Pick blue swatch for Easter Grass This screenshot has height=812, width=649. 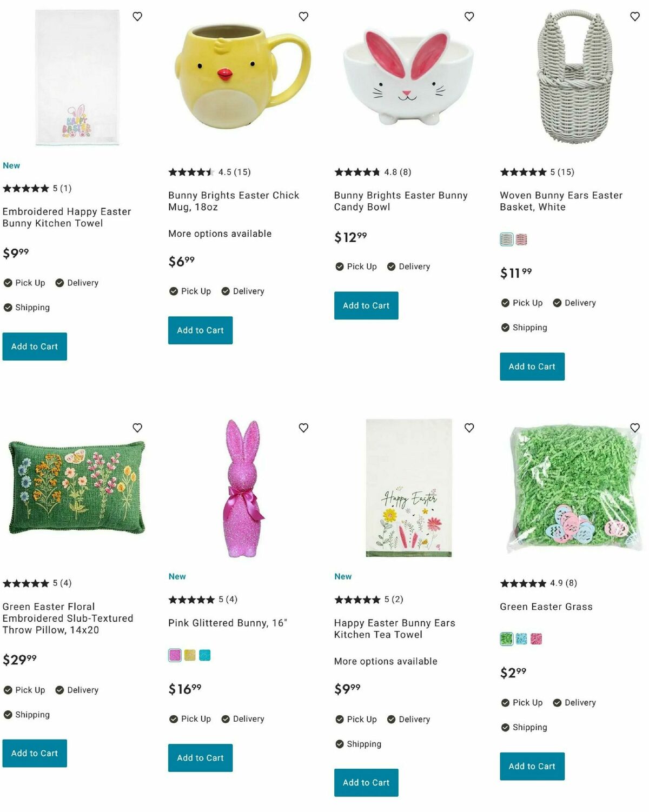[521, 639]
